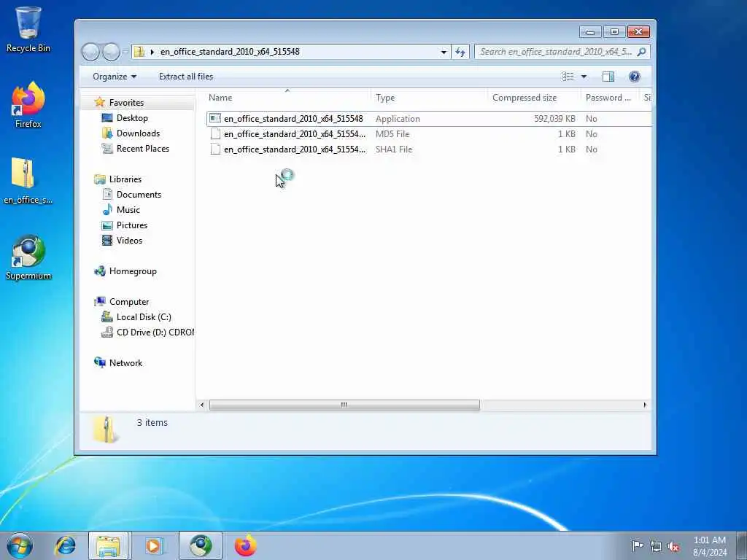Image resolution: width=747 pixels, height=560 pixels.
Task: Open the recent pages dropdown beside navigation arrows
Action: point(125,52)
